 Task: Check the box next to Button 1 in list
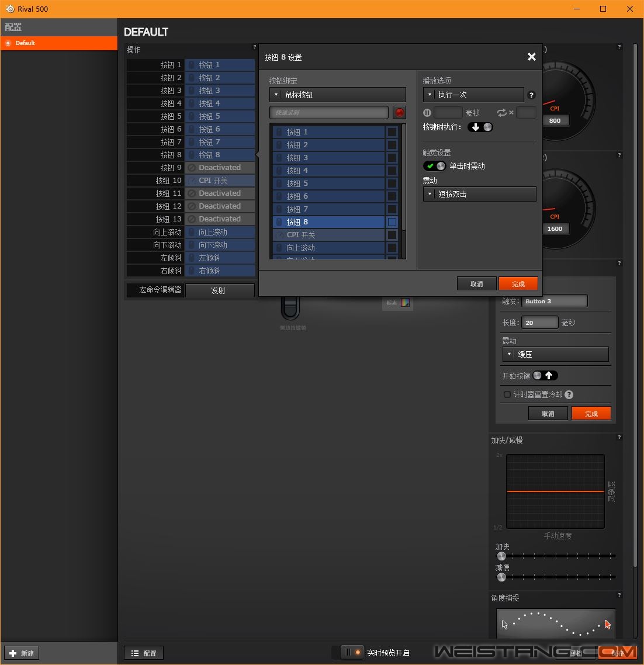tap(392, 132)
